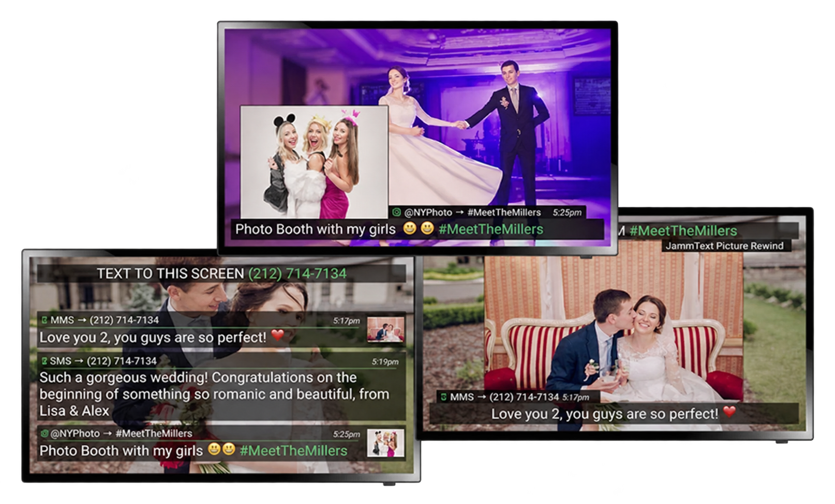The width and height of the screenshot is (835, 504).
Task: Click 'Love you 2' caption on right screen
Action: [604, 414]
